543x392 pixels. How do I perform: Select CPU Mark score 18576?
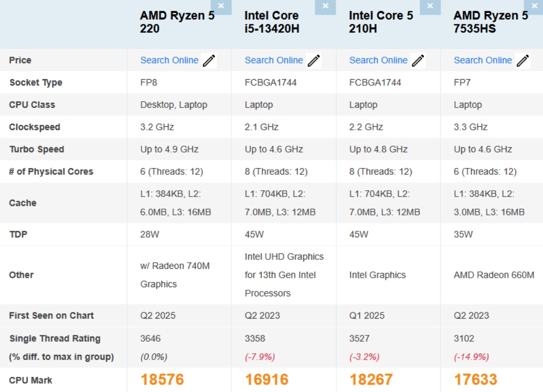tap(162, 379)
